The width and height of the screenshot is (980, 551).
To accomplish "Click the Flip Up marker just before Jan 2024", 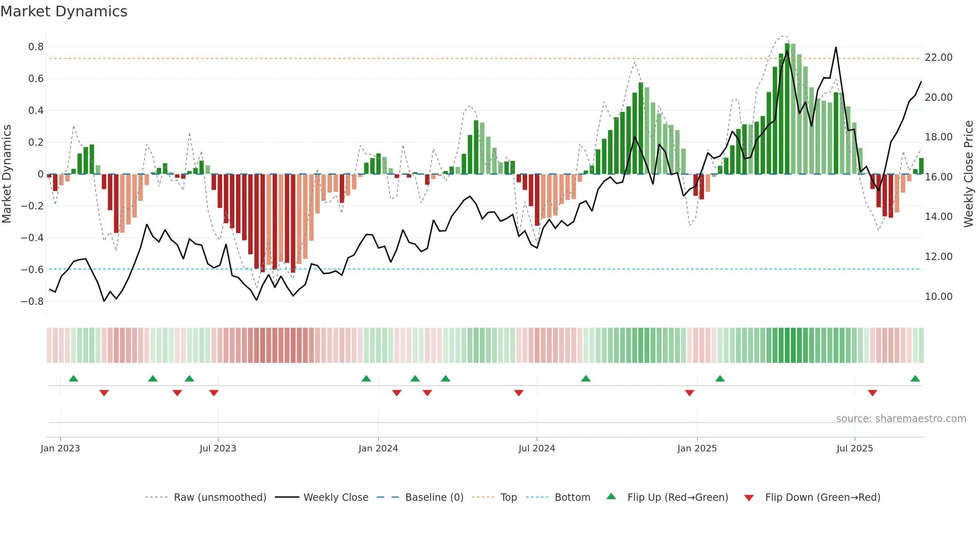I will 366,378.
